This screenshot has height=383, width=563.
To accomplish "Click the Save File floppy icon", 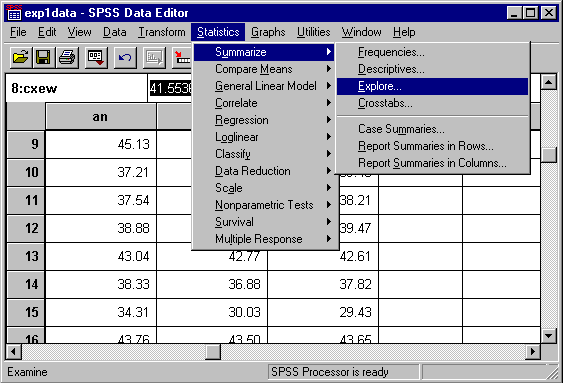I will tap(43, 57).
